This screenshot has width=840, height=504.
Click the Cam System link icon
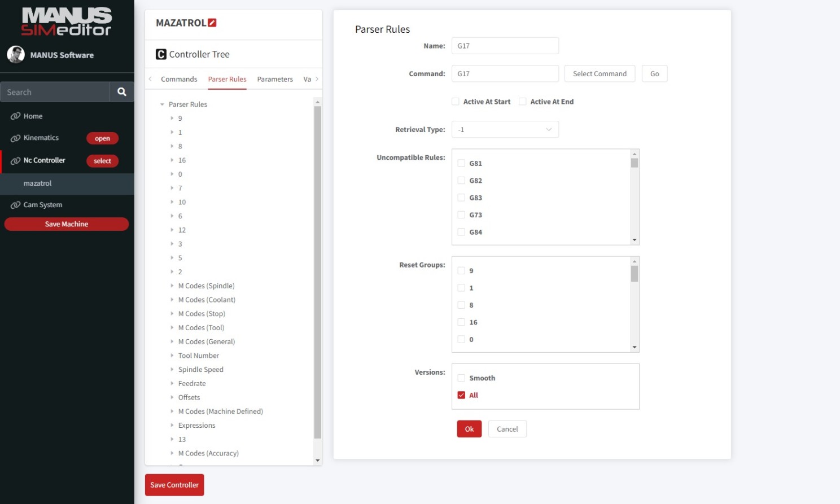point(15,205)
